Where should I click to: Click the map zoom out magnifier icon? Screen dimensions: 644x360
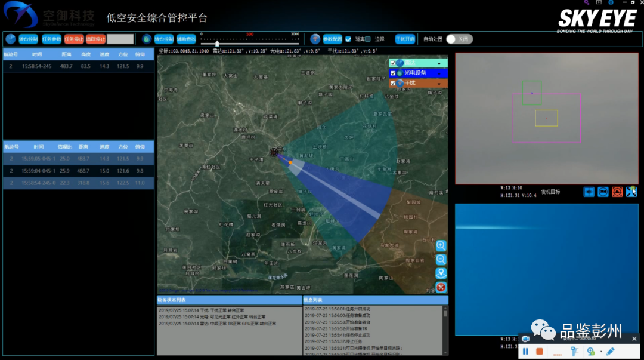(x=441, y=259)
